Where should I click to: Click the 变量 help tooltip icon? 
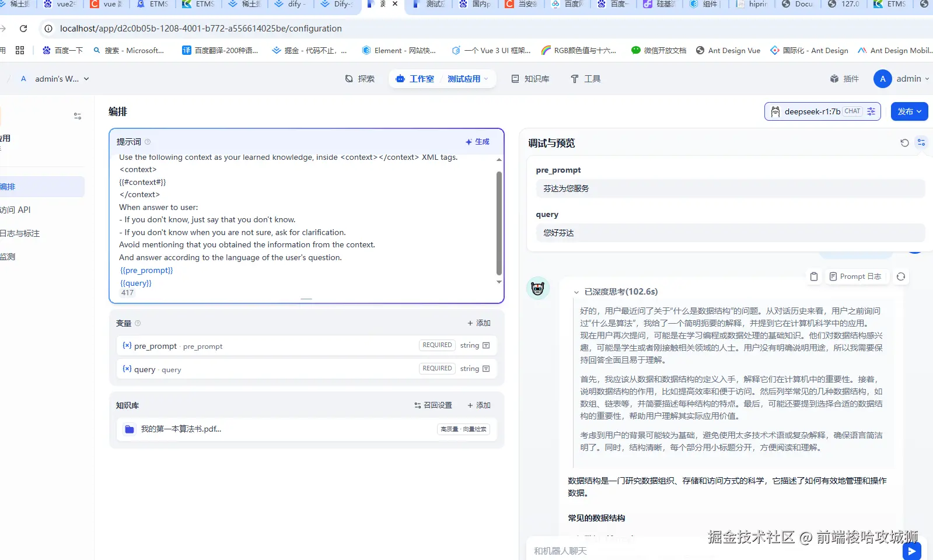138,323
